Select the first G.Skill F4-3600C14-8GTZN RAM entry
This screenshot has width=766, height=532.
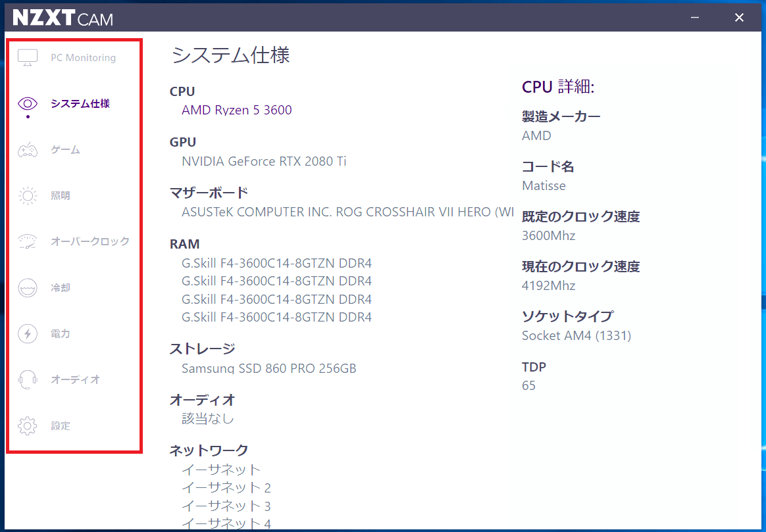(276, 264)
